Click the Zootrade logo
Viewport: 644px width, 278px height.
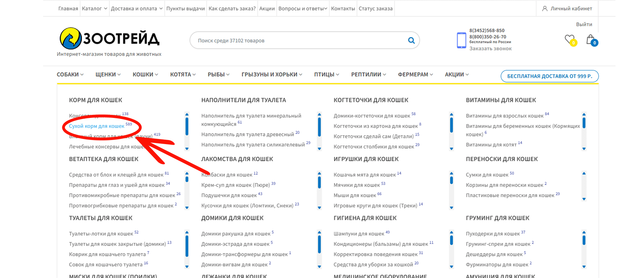coord(109,38)
